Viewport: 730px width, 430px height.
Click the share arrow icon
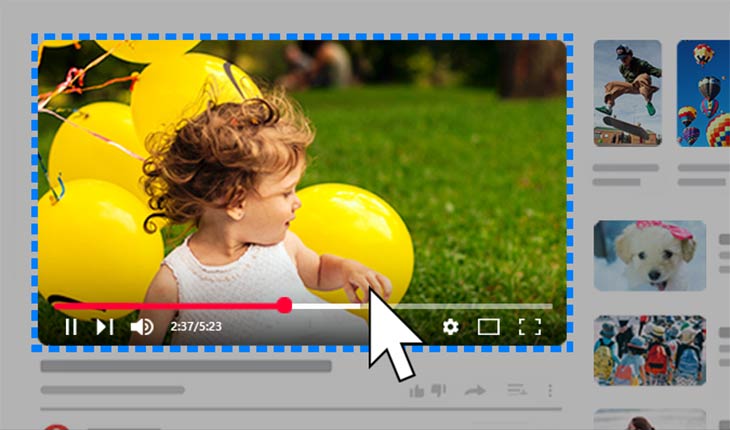(475, 390)
